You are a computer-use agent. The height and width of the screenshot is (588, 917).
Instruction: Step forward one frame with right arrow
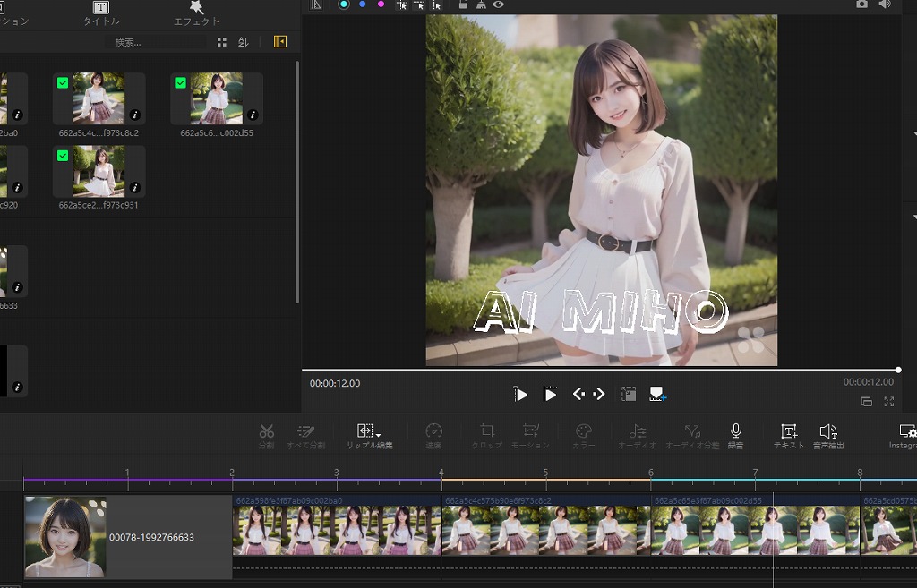pyautogui.click(x=599, y=394)
